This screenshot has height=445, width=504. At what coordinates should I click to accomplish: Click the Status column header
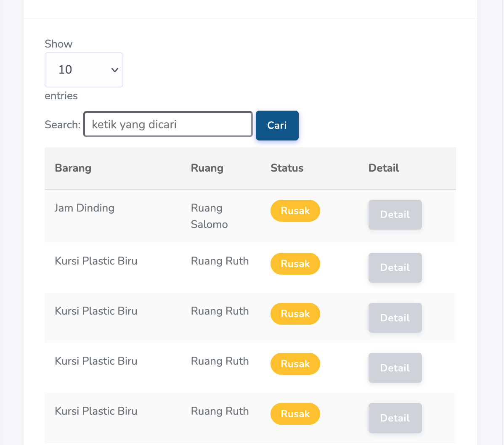pyautogui.click(x=287, y=168)
